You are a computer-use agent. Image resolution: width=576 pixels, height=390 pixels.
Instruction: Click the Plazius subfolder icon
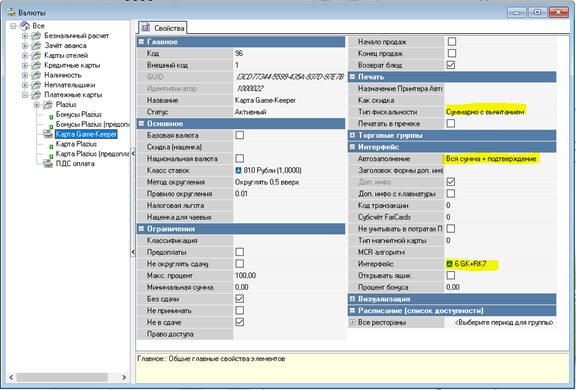tap(48, 105)
